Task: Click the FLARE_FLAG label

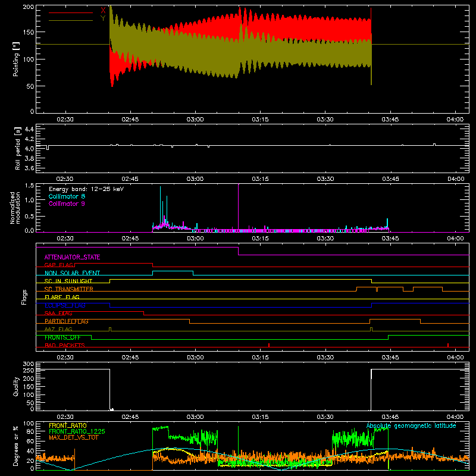Action: 62,297
